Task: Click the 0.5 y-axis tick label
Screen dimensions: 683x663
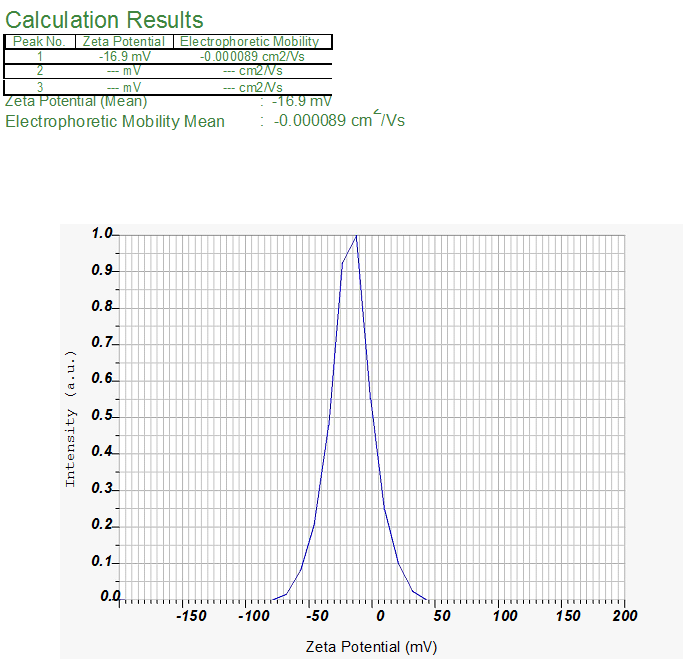Action: 104,416
